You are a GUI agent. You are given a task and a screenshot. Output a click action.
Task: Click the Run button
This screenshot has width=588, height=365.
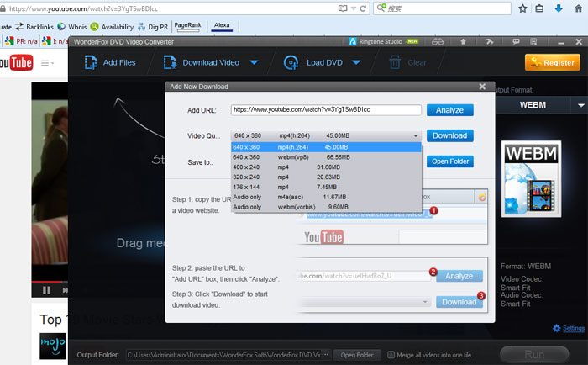(x=534, y=354)
